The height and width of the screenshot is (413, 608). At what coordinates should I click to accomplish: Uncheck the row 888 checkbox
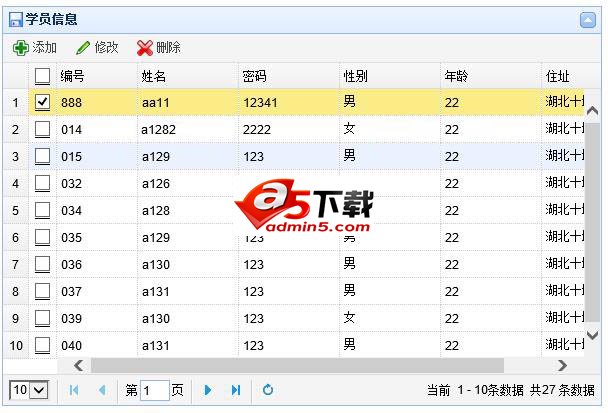tap(42, 102)
